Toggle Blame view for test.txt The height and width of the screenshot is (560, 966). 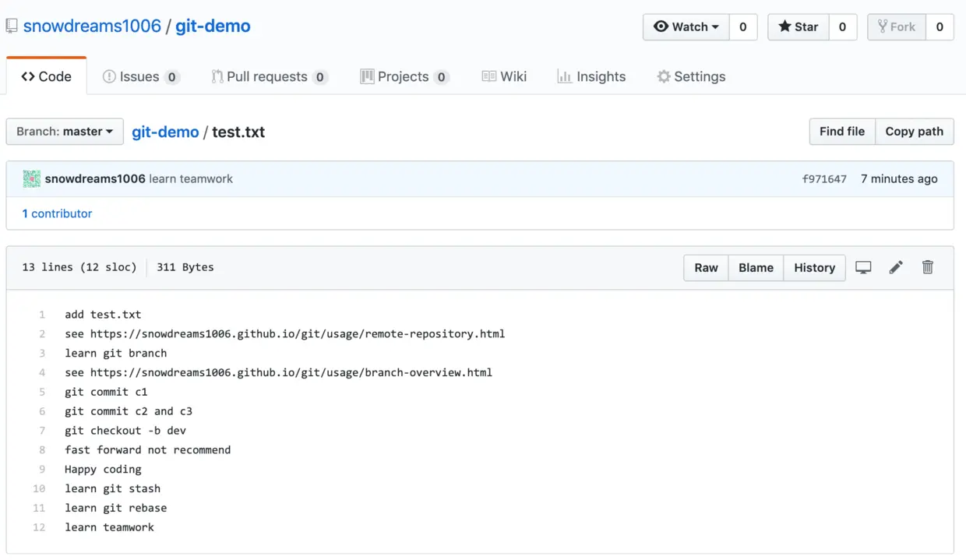tap(755, 267)
